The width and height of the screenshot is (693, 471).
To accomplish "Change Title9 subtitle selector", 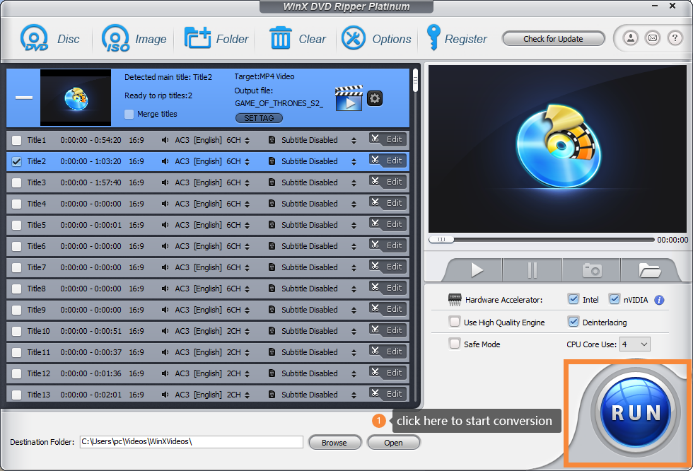I will [x=354, y=310].
